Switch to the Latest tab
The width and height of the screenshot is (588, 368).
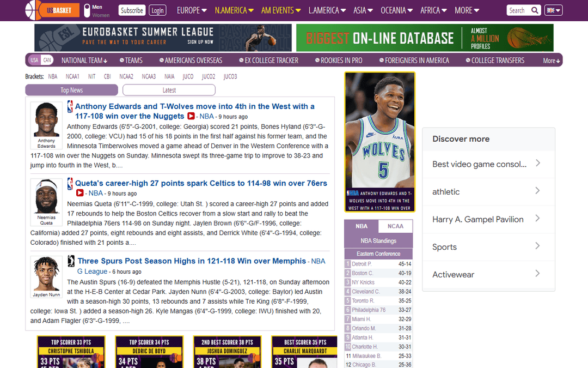coord(169,90)
